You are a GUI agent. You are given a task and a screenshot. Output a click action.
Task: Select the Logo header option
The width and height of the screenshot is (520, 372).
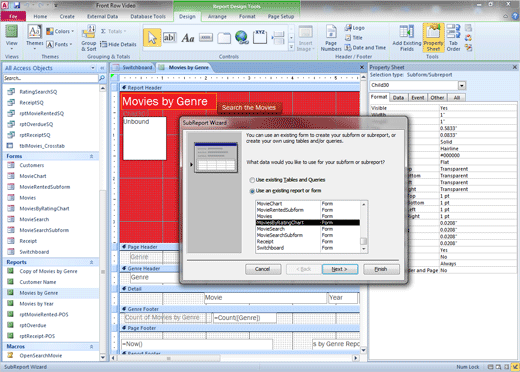[355, 28]
